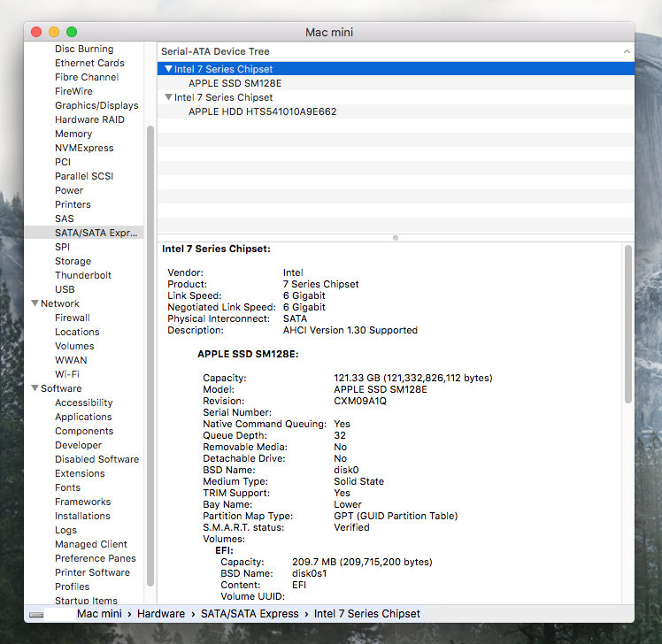The image size is (662, 644).
Task: Select Frameworks in sidebar
Action: click(x=83, y=502)
